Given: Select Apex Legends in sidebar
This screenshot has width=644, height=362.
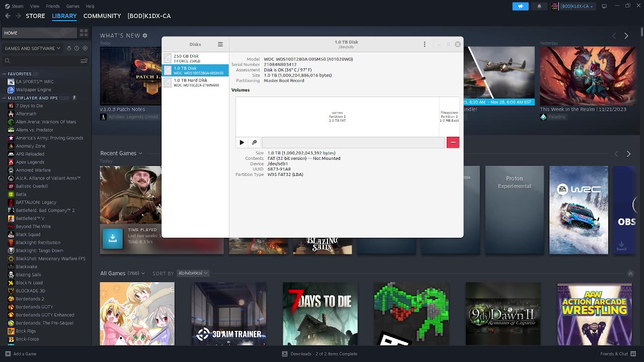Looking at the screenshot, I should 30,162.
